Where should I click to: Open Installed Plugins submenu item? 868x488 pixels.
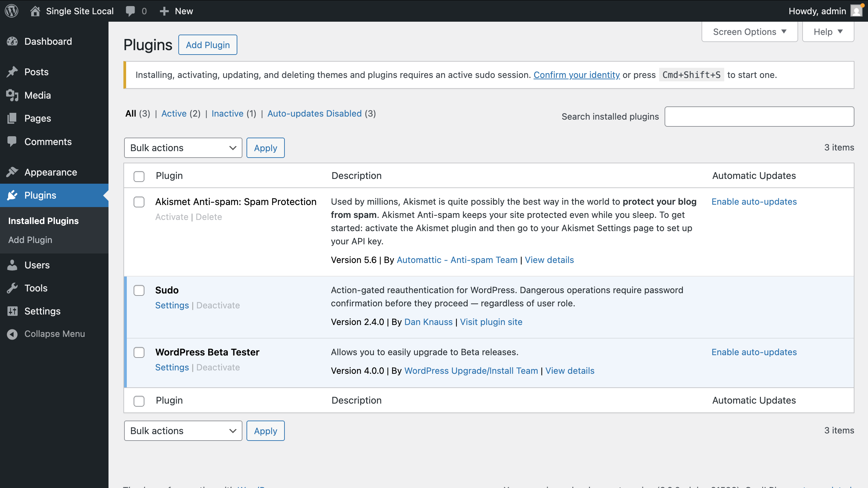click(x=43, y=221)
